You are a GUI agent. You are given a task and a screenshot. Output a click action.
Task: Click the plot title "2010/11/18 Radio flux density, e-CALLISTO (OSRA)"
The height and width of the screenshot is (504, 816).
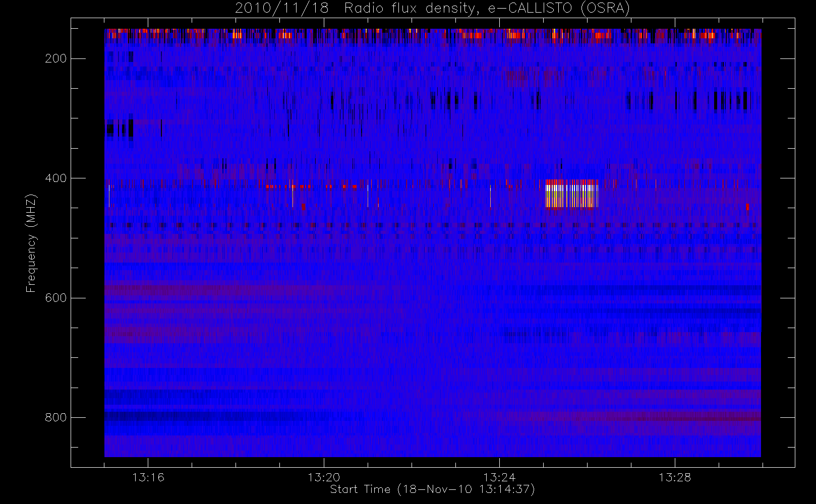[x=432, y=9]
